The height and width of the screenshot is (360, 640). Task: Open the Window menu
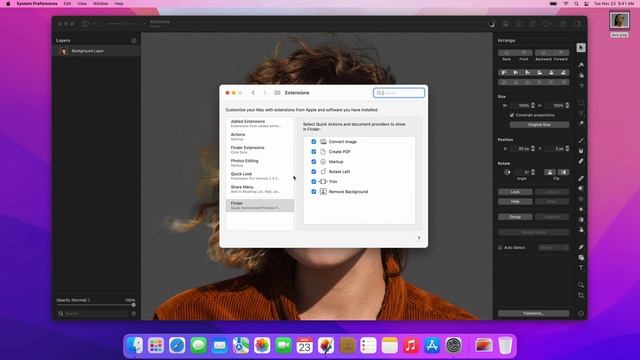(100, 4)
